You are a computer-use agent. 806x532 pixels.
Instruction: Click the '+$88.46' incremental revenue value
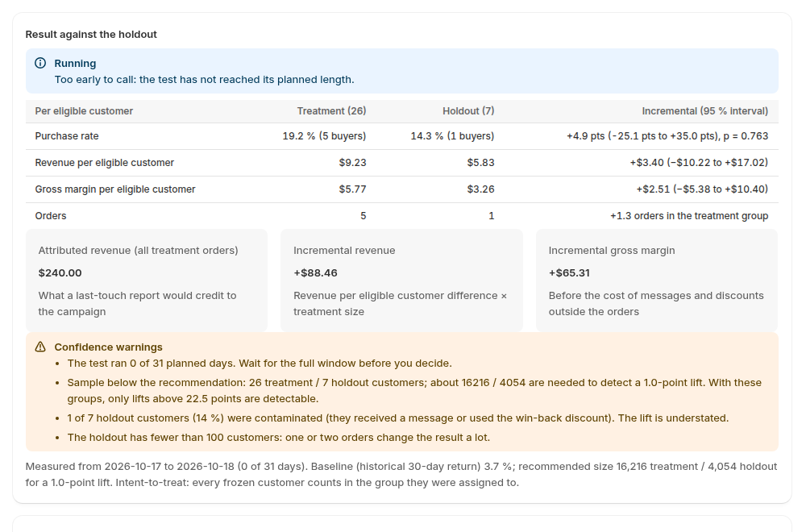[x=316, y=273]
